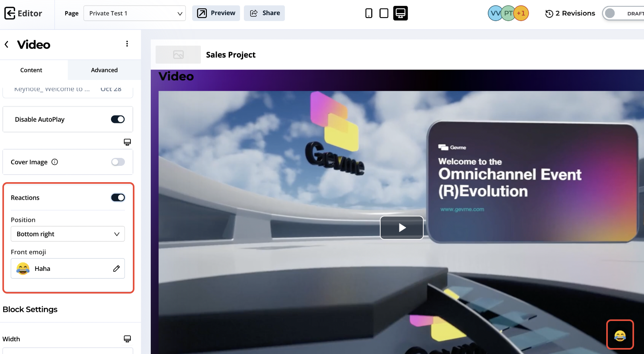
Task: Toggle the Draft publish switch
Action: (x=623, y=13)
